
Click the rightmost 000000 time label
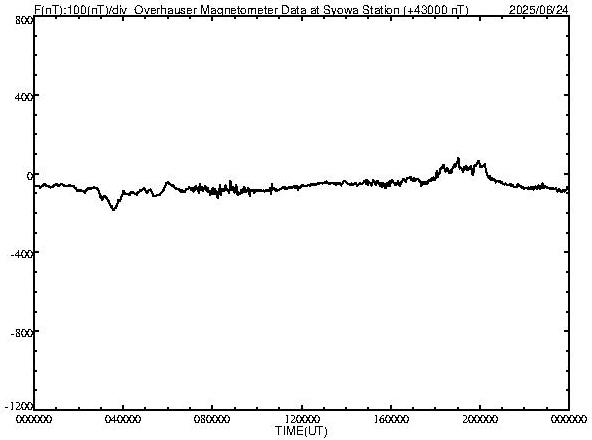pos(569,419)
